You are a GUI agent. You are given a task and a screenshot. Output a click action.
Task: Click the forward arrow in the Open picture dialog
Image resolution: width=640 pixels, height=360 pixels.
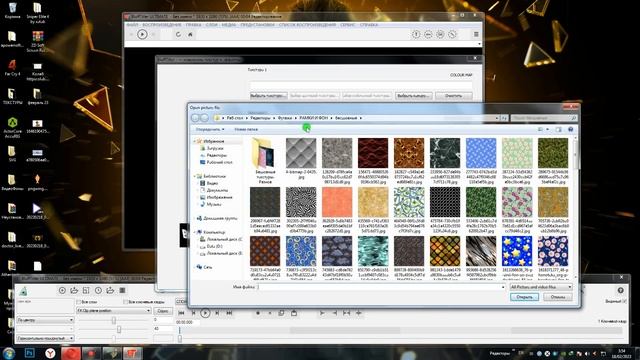(204, 118)
